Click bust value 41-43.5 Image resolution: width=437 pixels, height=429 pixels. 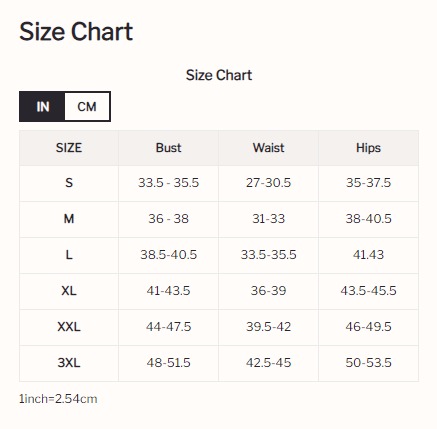click(x=168, y=291)
